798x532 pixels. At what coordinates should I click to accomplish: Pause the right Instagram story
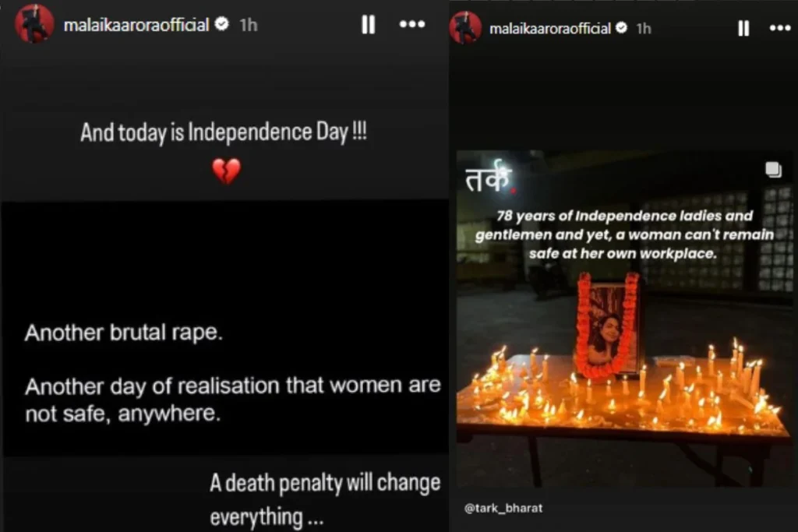tap(743, 28)
